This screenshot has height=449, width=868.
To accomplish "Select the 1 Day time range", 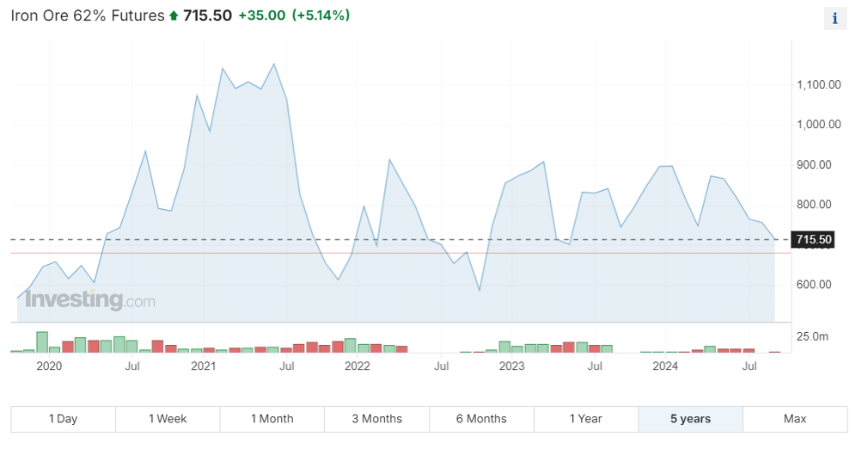I will [x=63, y=419].
